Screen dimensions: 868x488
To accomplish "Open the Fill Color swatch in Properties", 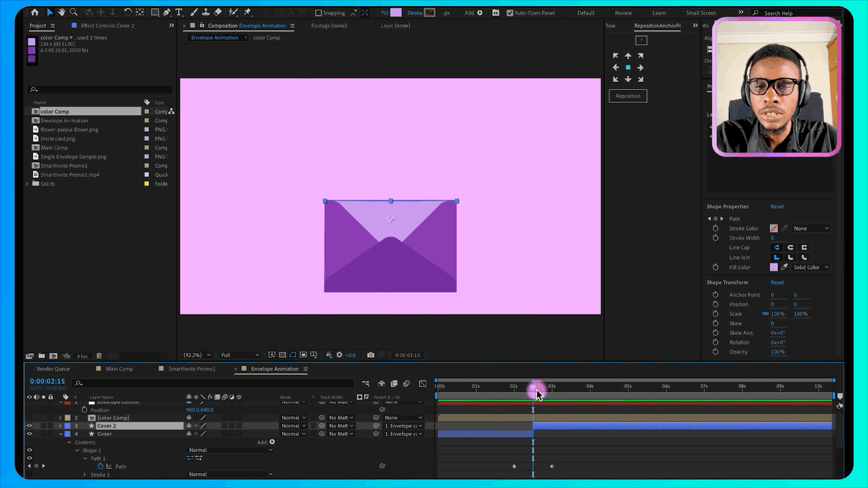I will point(774,267).
